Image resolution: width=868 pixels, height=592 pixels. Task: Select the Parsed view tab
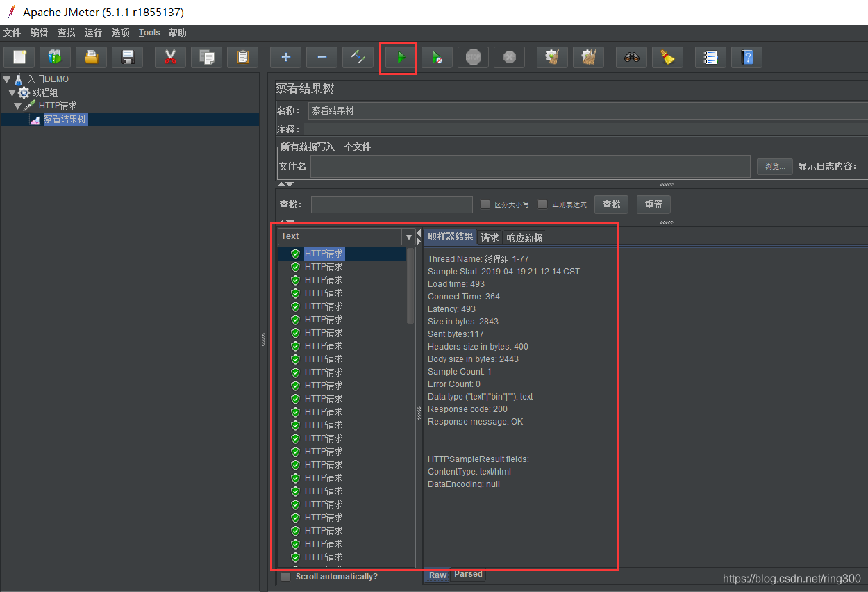click(468, 575)
